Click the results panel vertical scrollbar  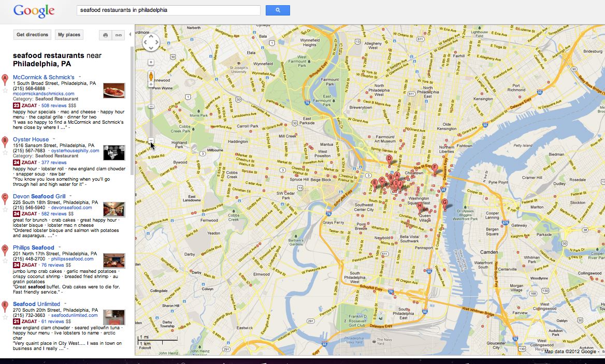click(132, 112)
